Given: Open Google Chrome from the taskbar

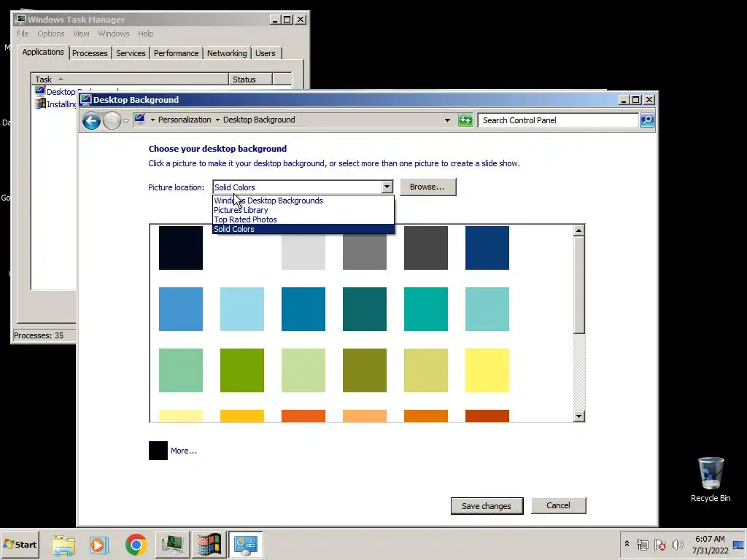Looking at the screenshot, I should (x=136, y=545).
